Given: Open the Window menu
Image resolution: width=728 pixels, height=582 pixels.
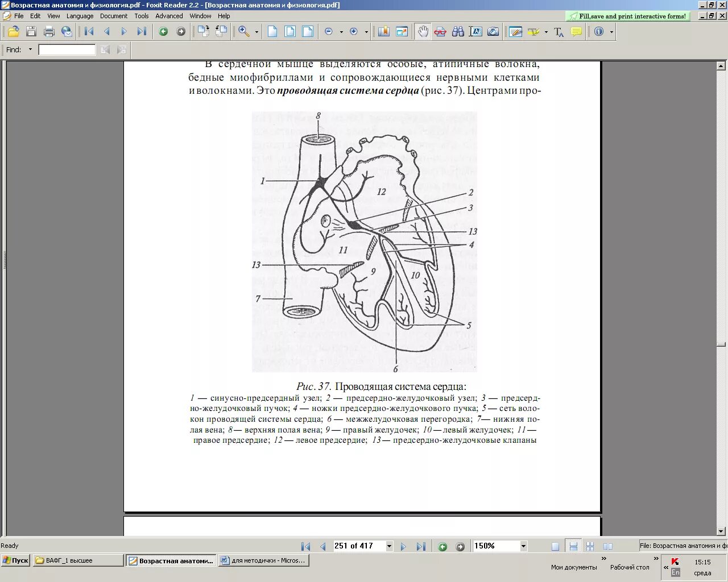Looking at the screenshot, I should tap(201, 16).
